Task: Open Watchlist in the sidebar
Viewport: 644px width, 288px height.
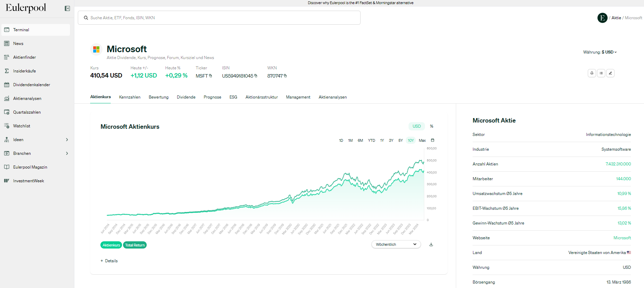Action: pos(36,126)
